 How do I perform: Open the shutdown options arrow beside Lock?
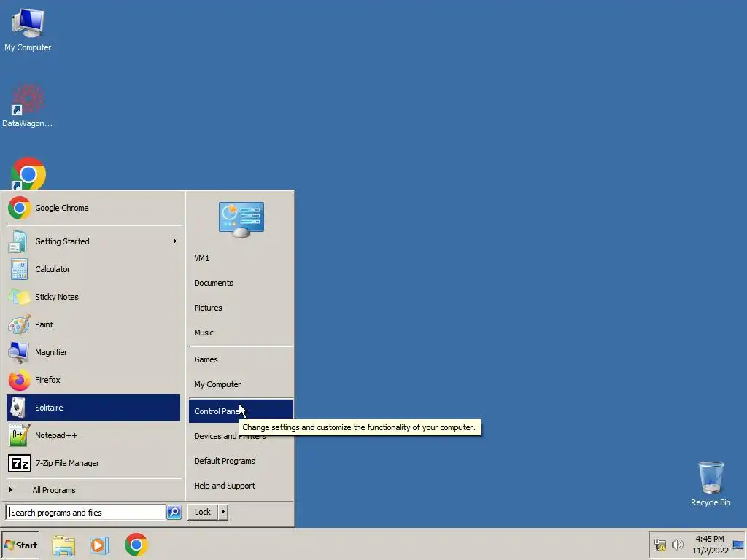223,512
